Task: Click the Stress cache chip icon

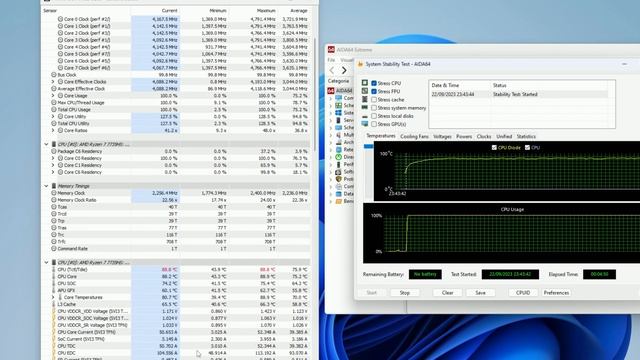Action: [364, 99]
